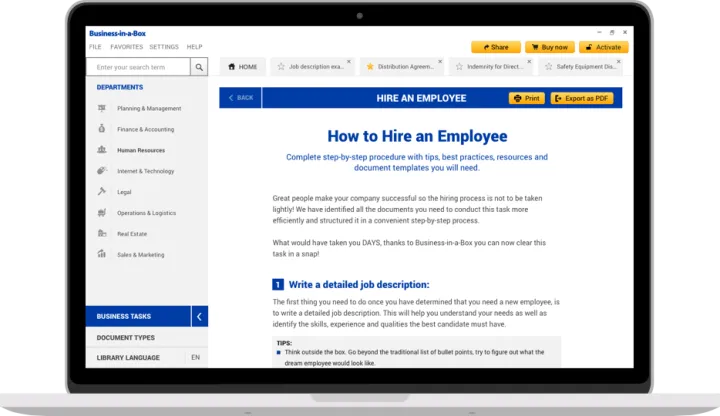Open the FAVORITES menu
Viewport: 720px width, 416px height.
pos(126,47)
